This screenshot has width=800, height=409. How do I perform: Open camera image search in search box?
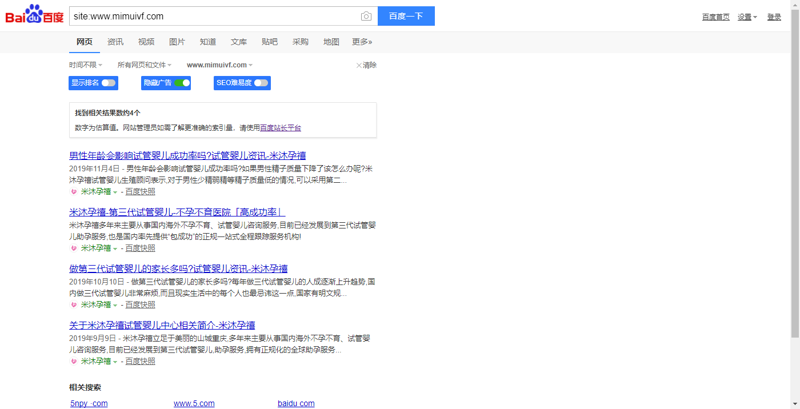pos(366,16)
